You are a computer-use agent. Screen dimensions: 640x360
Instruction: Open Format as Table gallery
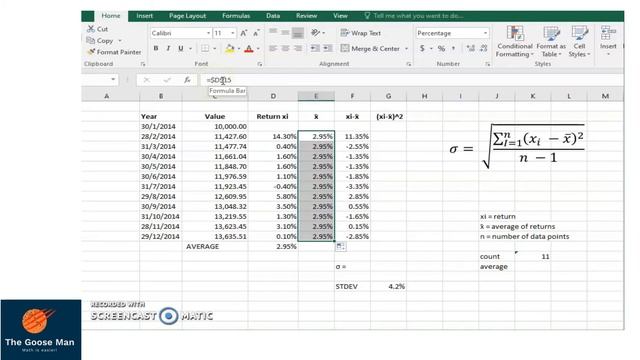point(551,41)
